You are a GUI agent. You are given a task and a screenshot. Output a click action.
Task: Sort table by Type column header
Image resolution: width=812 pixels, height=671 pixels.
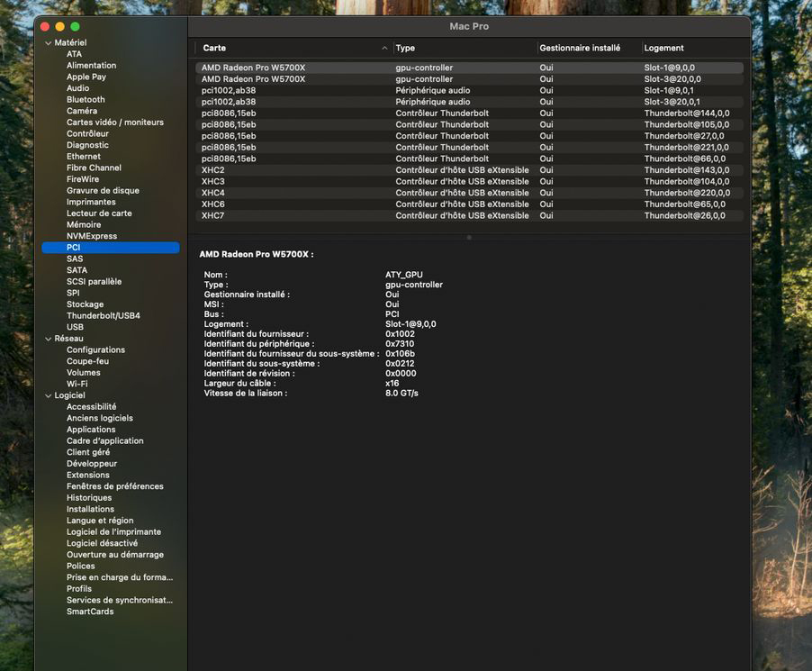(x=405, y=49)
